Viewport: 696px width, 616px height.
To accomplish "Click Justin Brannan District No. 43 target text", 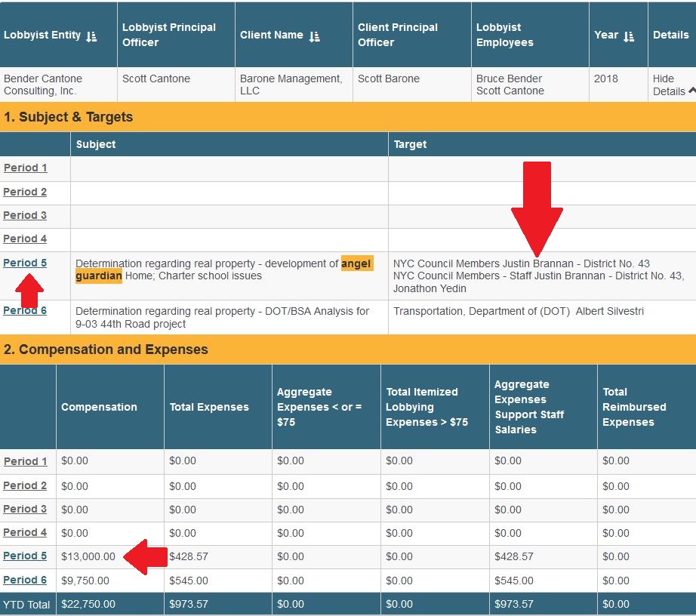I will tap(521, 263).
